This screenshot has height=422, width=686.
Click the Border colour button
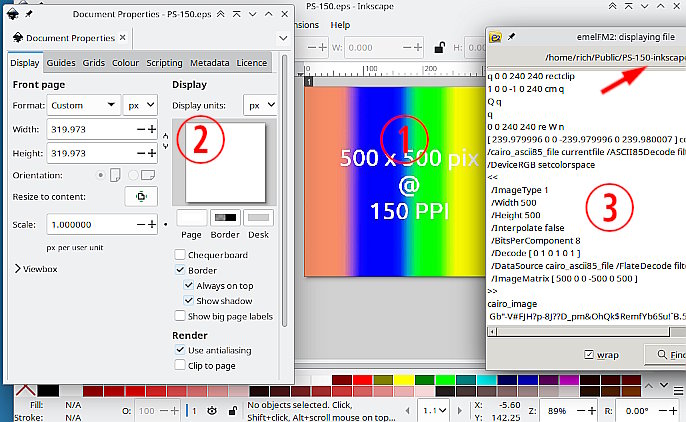(226, 217)
